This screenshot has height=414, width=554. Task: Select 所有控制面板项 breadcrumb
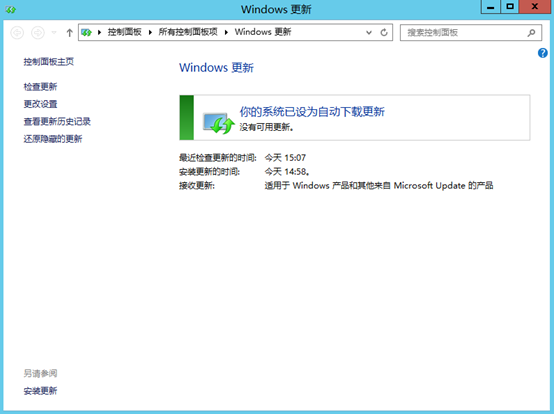188,32
